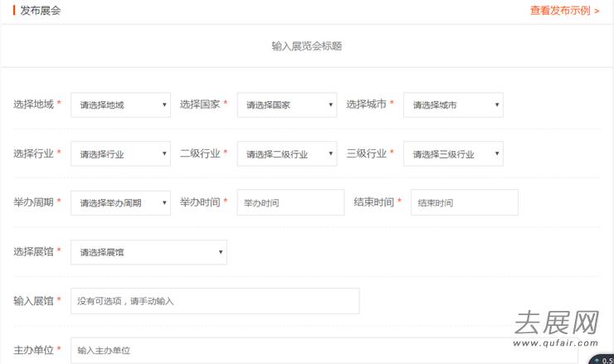
Task: Open the 请选择展馆 dropdown
Action: click(149, 252)
